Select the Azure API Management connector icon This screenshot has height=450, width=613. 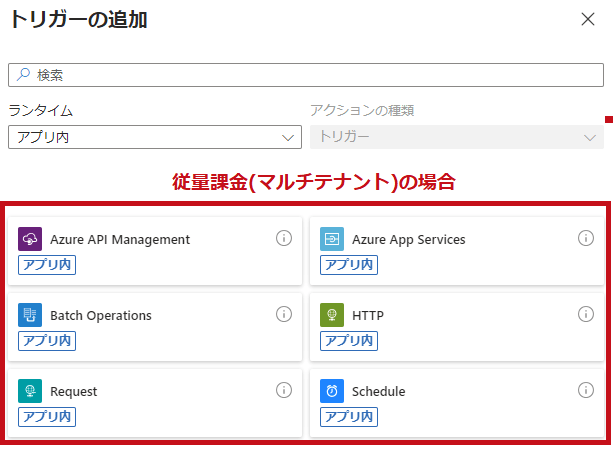click(30, 239)
